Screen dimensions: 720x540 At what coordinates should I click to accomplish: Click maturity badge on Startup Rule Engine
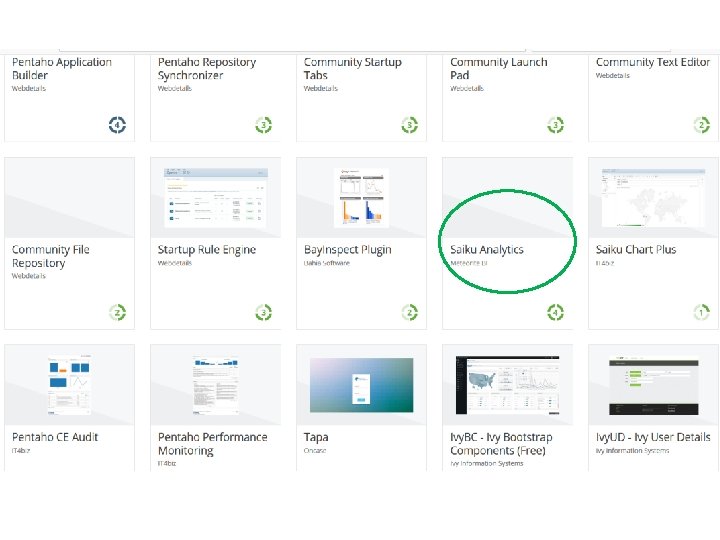pos(264,312)
